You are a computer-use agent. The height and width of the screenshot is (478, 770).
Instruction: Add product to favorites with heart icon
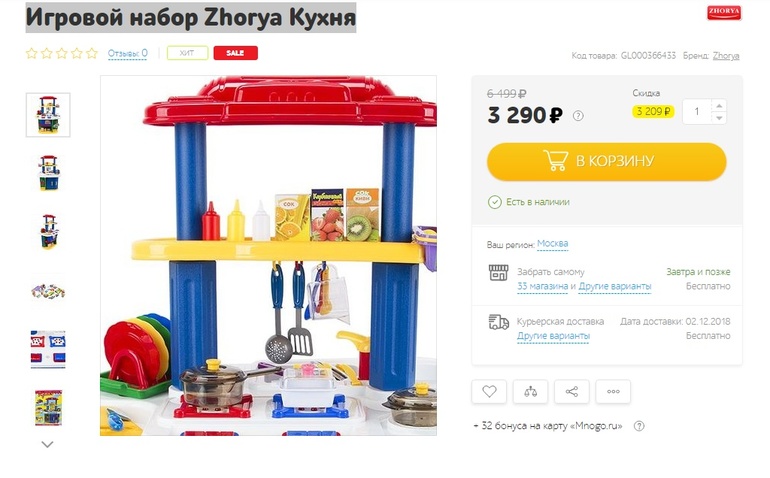coord(489,392)
